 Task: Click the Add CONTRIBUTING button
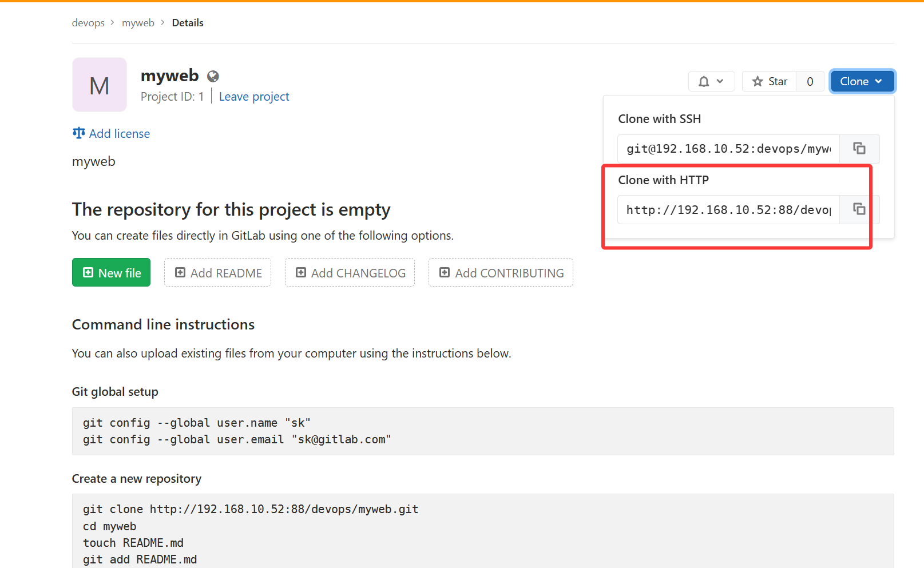tap(501, 273)
